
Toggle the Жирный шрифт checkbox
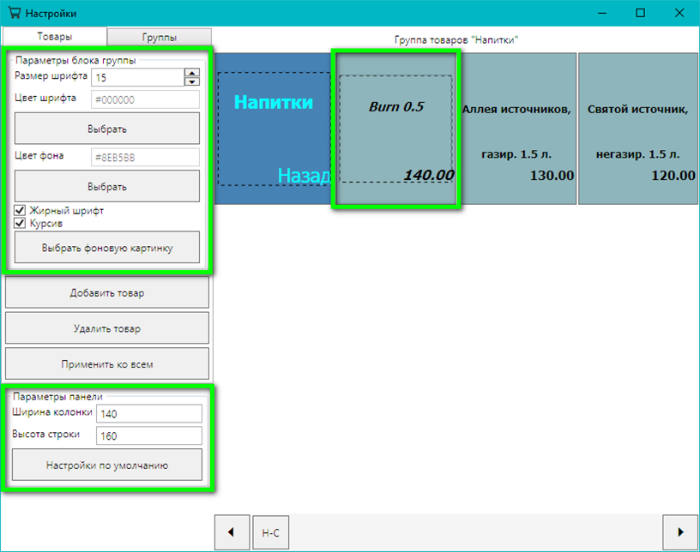coord(20,211)
